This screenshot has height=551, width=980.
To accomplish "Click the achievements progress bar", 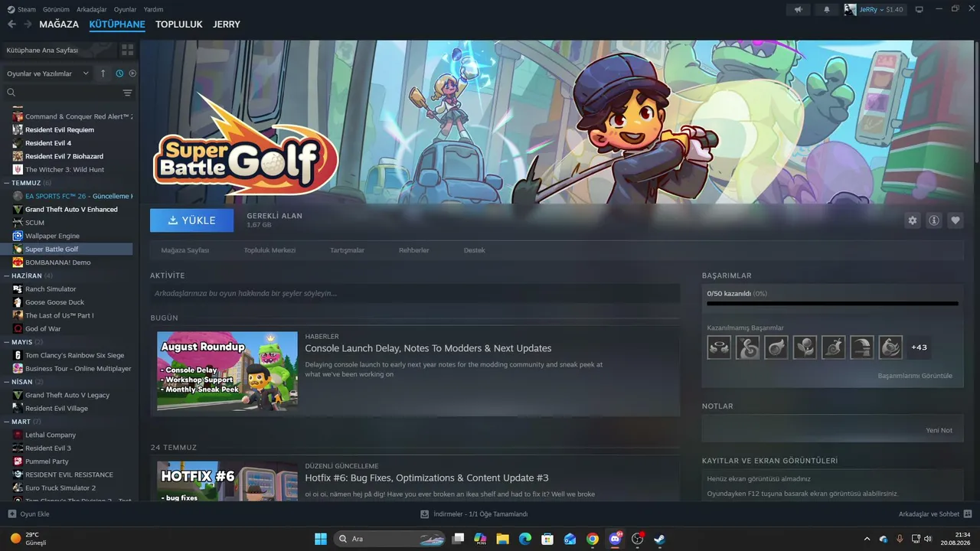I will (x=832, y=304).
